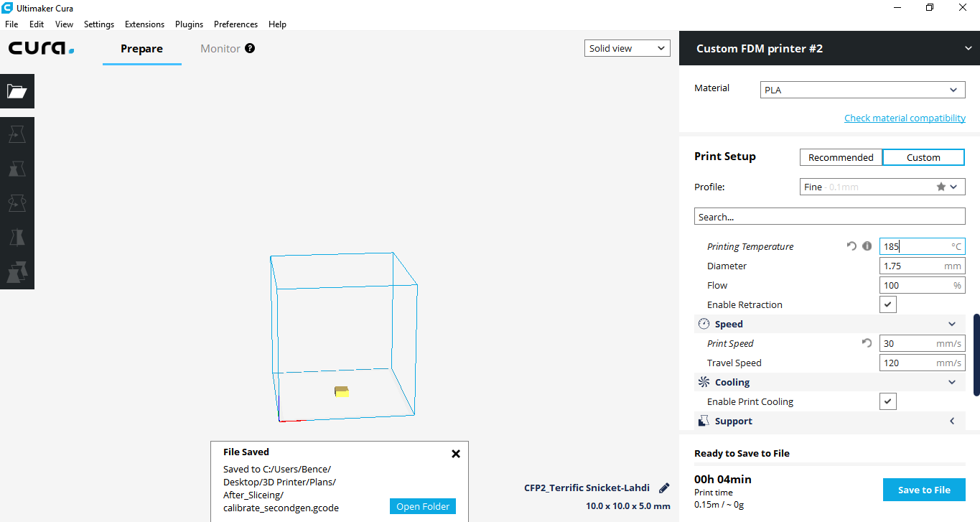Screen dimensions: 980x522
Task: Select the Move tool
Action: 17,134
